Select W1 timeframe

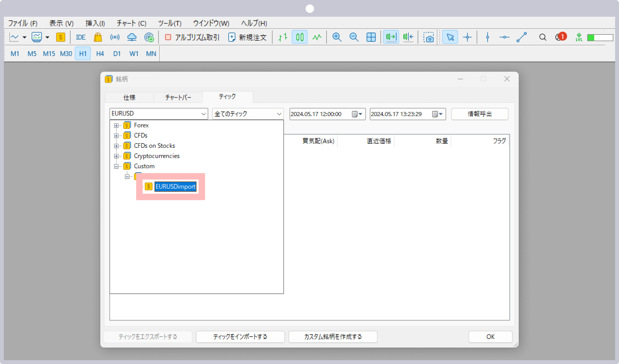(x=134, y=54)
